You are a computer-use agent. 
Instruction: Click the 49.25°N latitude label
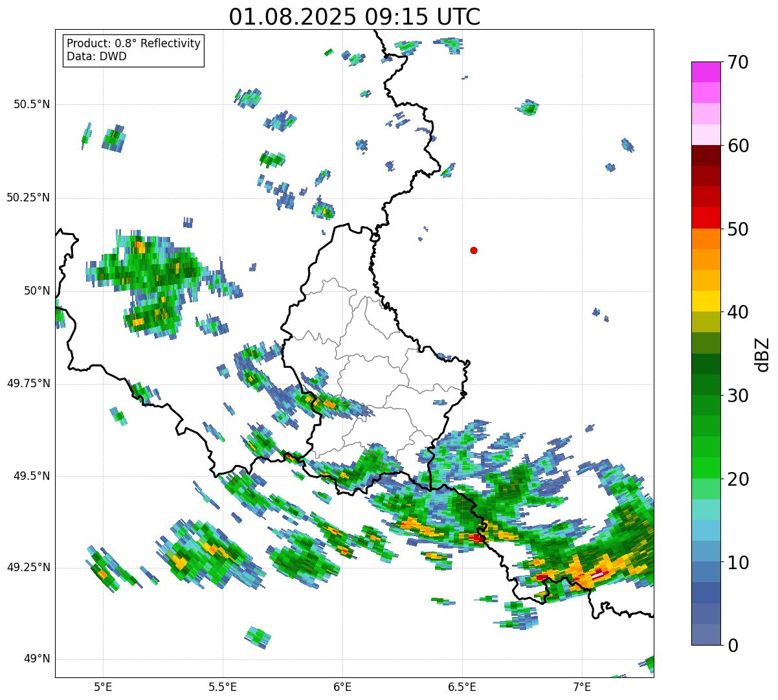28,567
